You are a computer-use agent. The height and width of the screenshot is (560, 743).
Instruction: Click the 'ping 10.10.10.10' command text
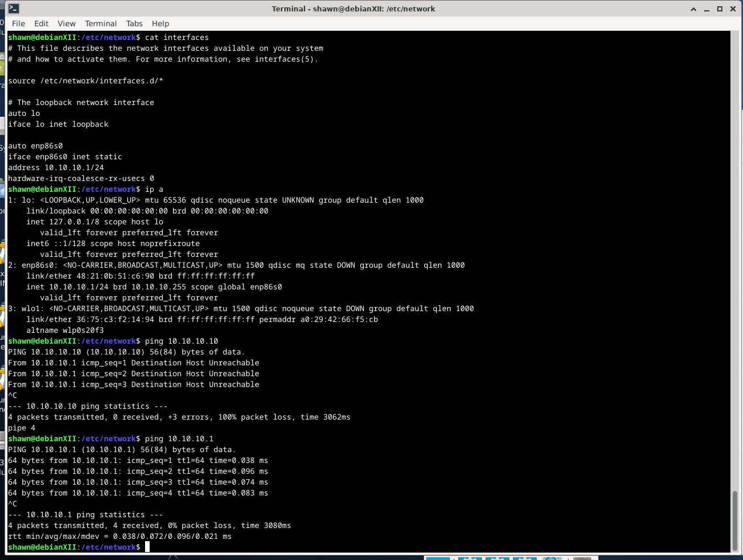(182, 341)
